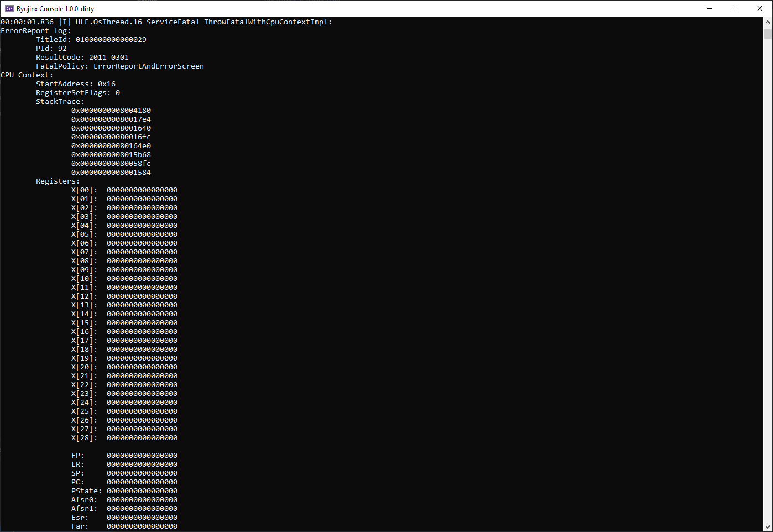773x532 pixels.
Task: Click the CPU Context heading
Action: click(27, 75)
